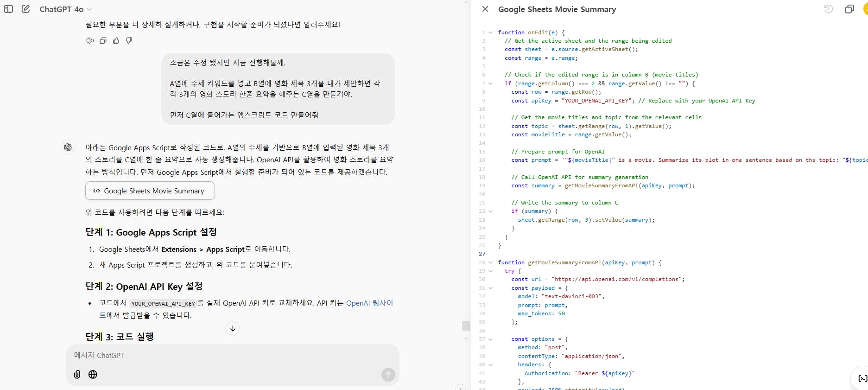
Task: Enable web search with the globe icon
Action: point(93,374)
